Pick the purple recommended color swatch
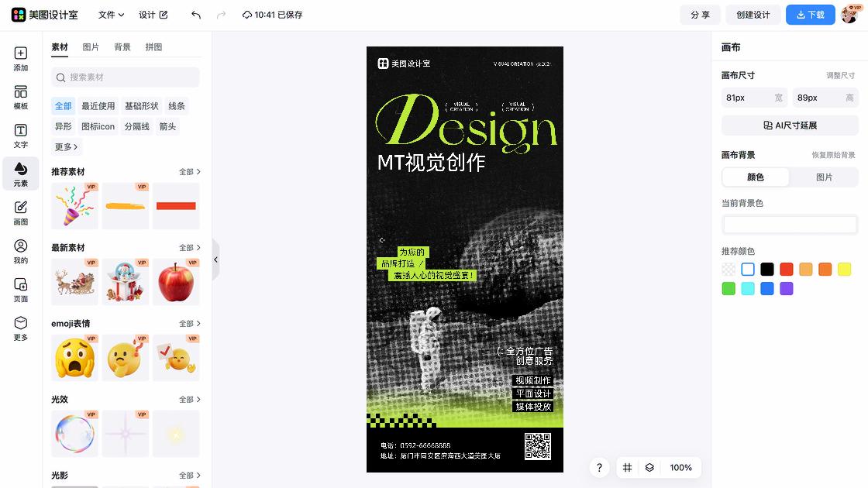 (786, 289)
